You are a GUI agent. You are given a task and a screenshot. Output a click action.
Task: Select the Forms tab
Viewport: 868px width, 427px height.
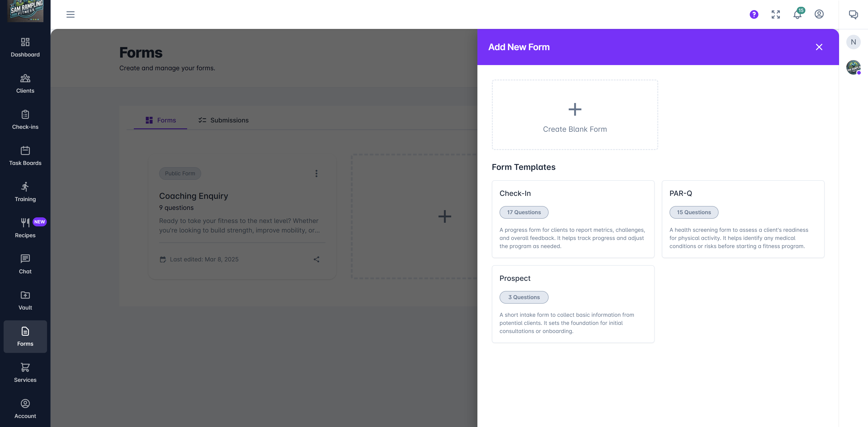160,120
